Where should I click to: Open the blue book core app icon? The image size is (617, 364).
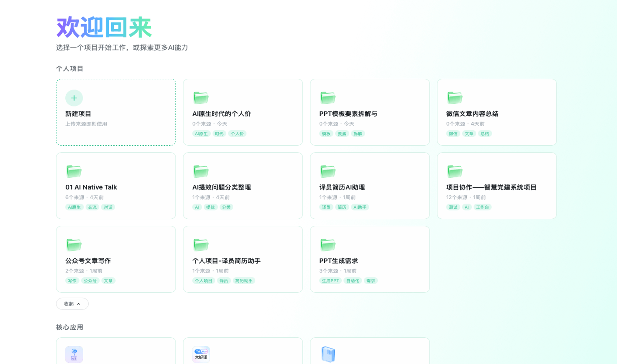328,354
